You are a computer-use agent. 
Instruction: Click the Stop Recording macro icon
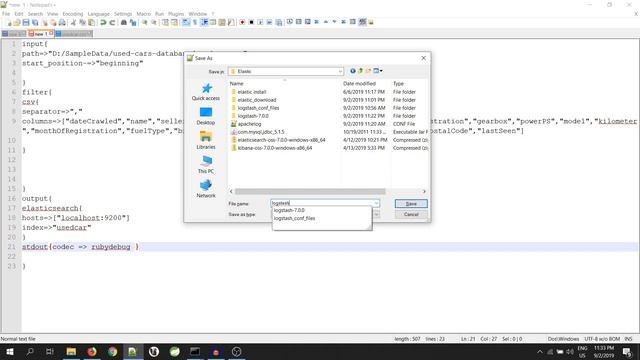[251, 22]
